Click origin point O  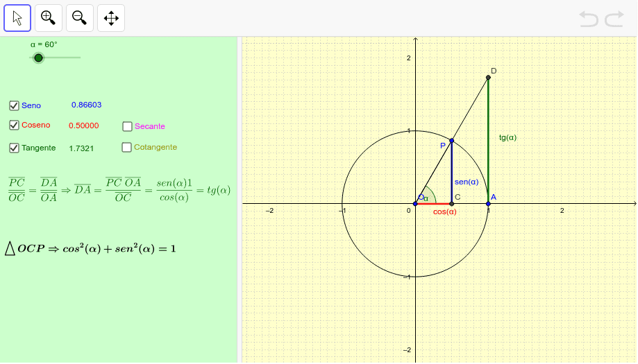415,204
